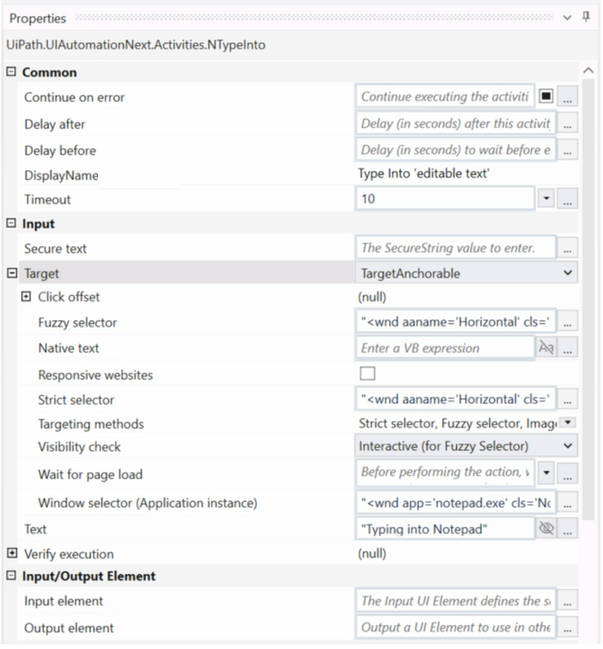
Task: Open ellipsis editor for Secure text
Action: [567, 248]
